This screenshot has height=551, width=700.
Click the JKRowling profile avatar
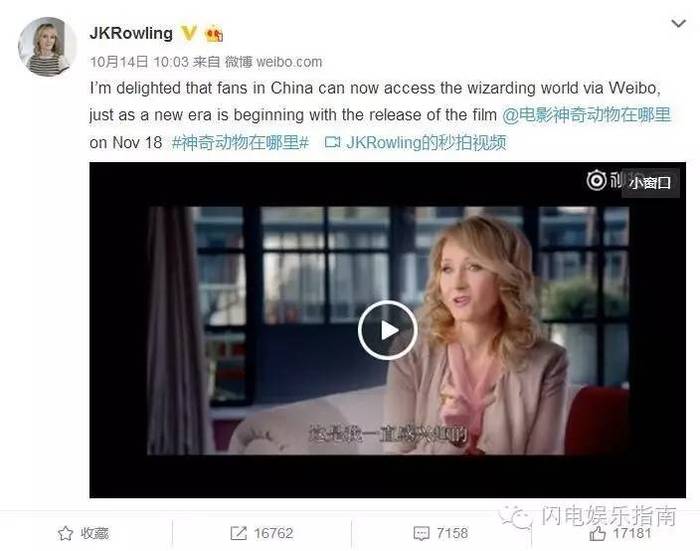(x=47, y=46)
